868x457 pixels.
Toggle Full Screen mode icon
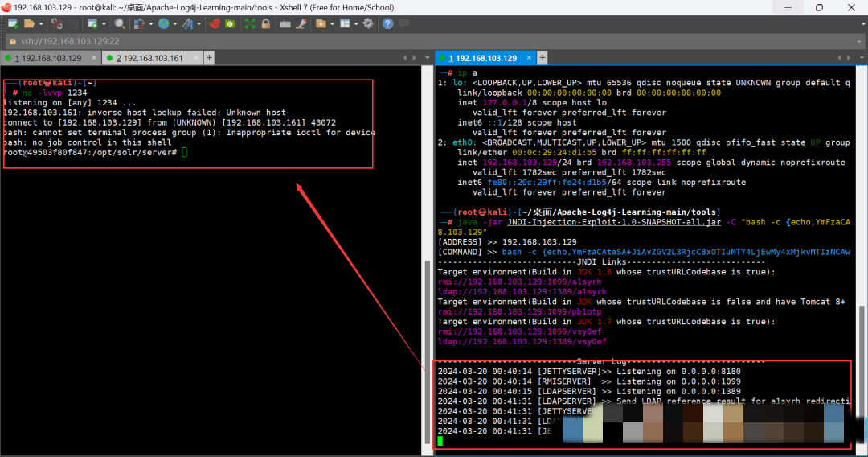click(250, 24)
